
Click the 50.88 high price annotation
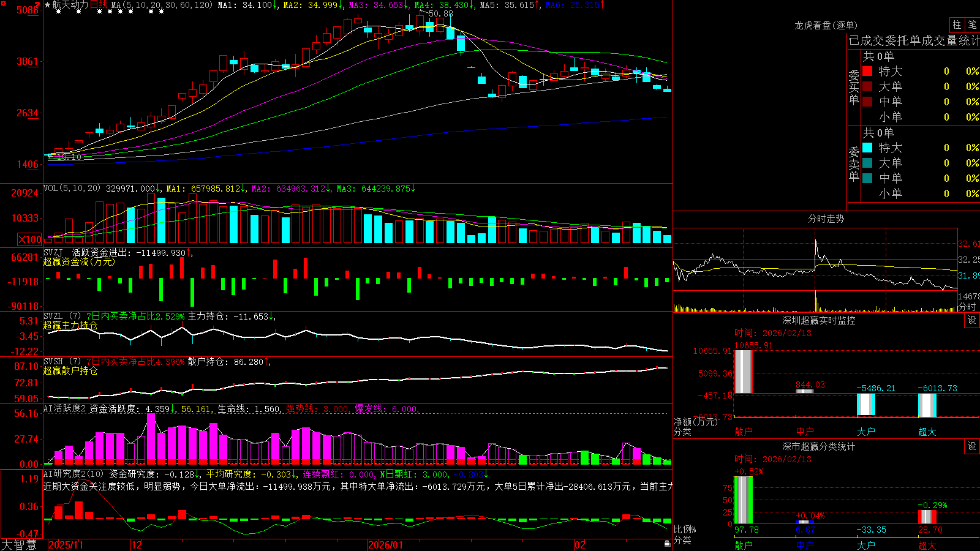pos(441,13)
